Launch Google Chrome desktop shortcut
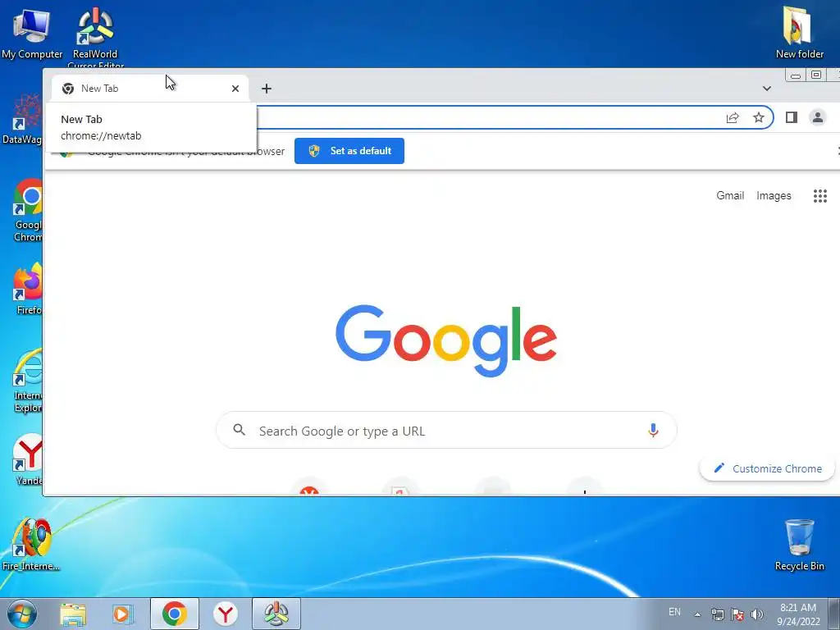840x630 pixels. [28, 210]
